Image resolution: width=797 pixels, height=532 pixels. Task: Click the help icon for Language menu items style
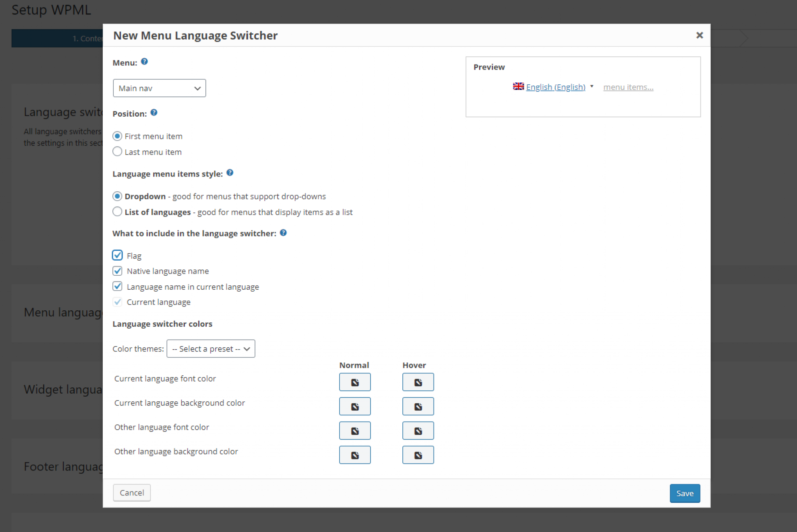(230, 173)
